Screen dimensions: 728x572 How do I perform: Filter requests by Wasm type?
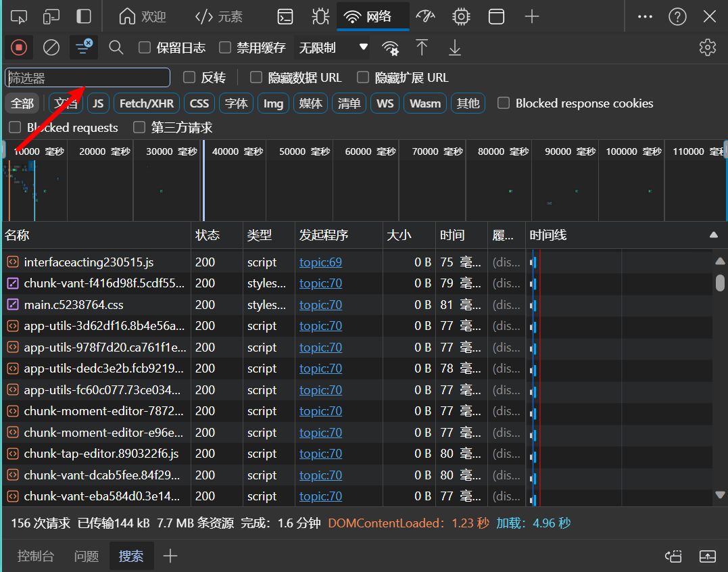(x=425, y=103)
